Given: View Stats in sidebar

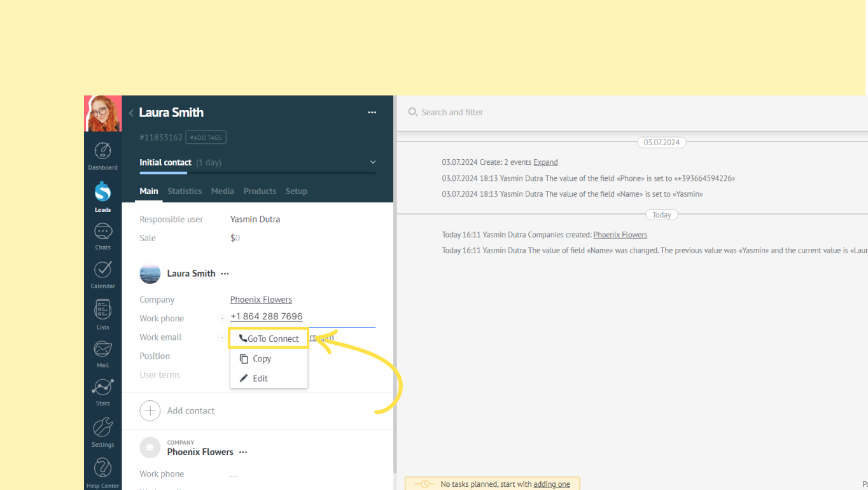Looking at the screenshot, I should point(102,392).
